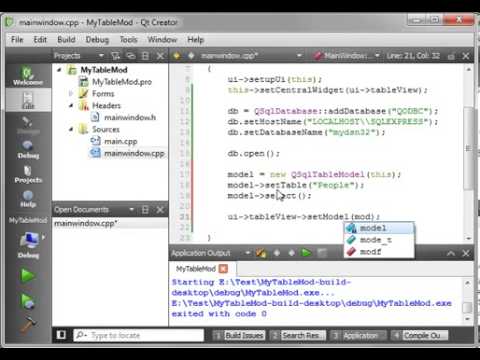
Task: Re-run with the green play icon in output toolbar
Action: [306, 253]
